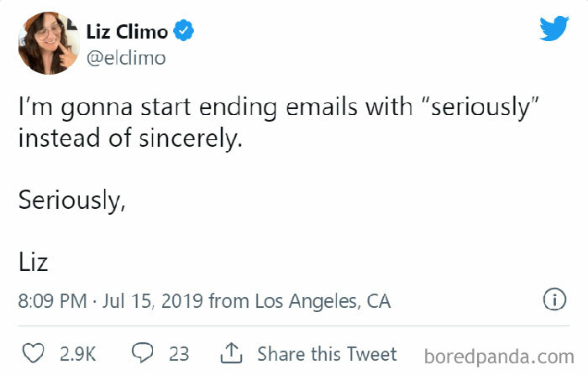Open the tweet info circle icon
The image size is (588, 375).
(553, 299)
